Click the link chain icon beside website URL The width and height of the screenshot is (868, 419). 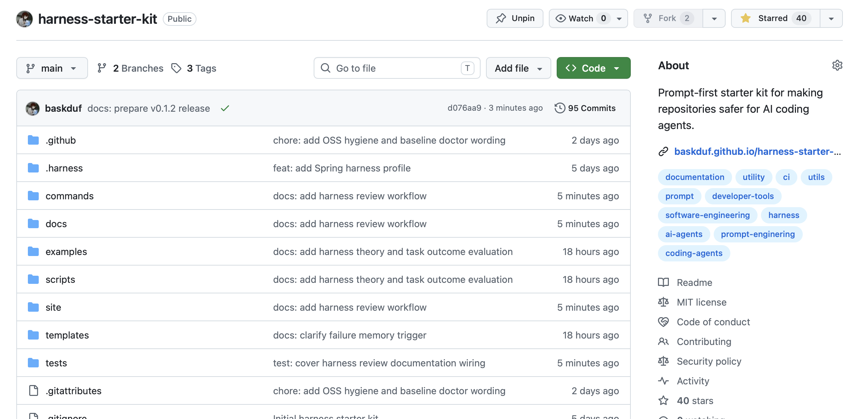663,151
